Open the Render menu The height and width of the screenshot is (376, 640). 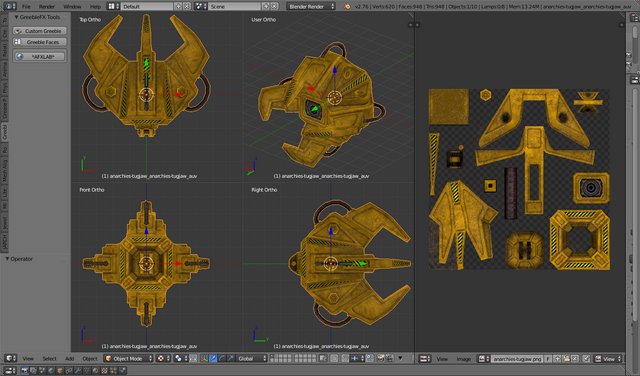47,6
